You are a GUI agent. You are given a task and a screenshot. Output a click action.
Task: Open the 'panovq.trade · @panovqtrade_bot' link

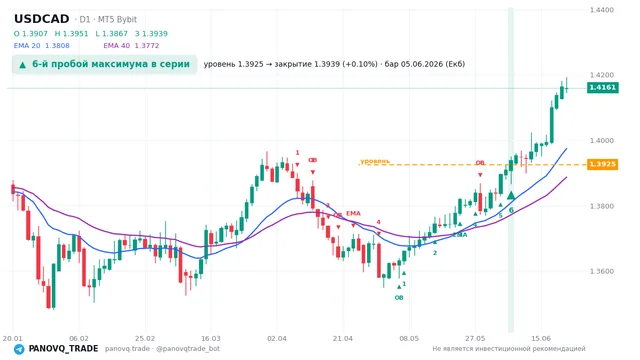click(162, 349)
